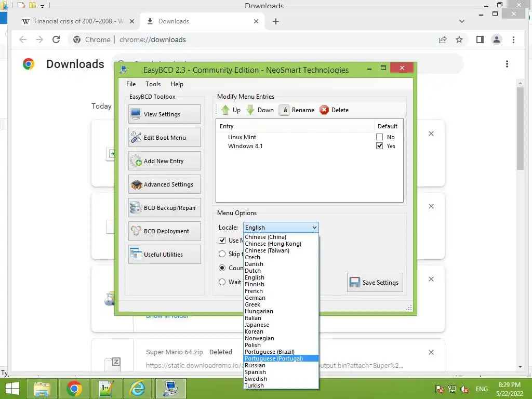This screenshot has width=532, height=399.
Task: Reload the Chrome page
Action: point(56,39)
